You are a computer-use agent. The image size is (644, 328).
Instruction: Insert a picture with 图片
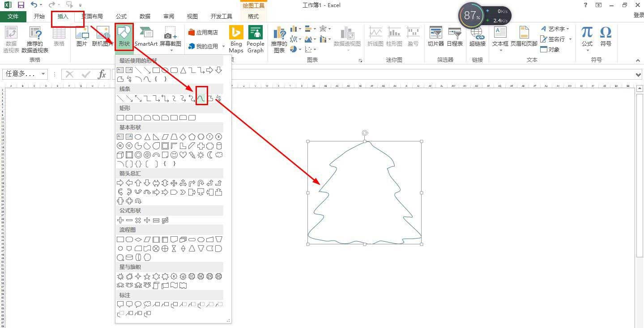coord(81,37)
